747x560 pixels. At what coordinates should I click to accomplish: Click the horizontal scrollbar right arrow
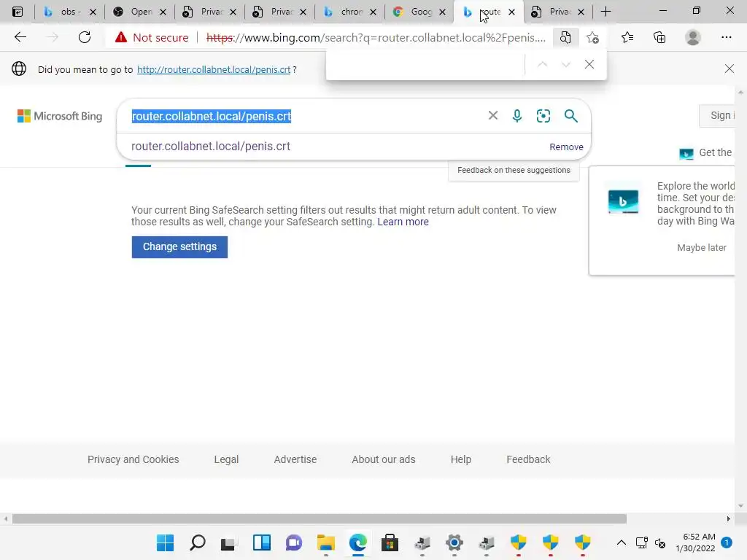click(729, 518)
